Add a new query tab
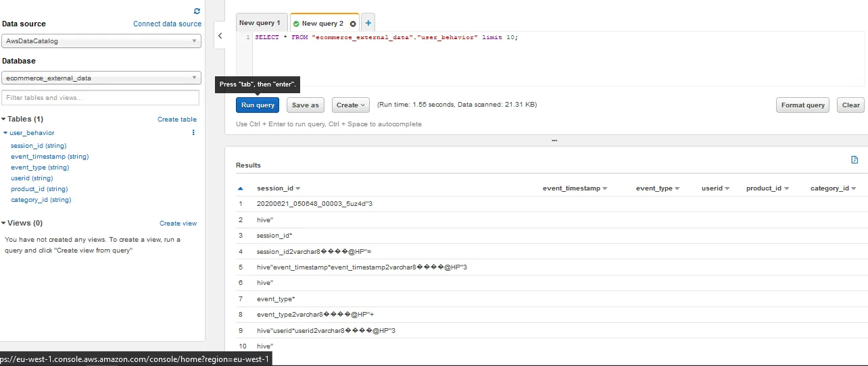This screenshot has height=366, width=868. 368,23
